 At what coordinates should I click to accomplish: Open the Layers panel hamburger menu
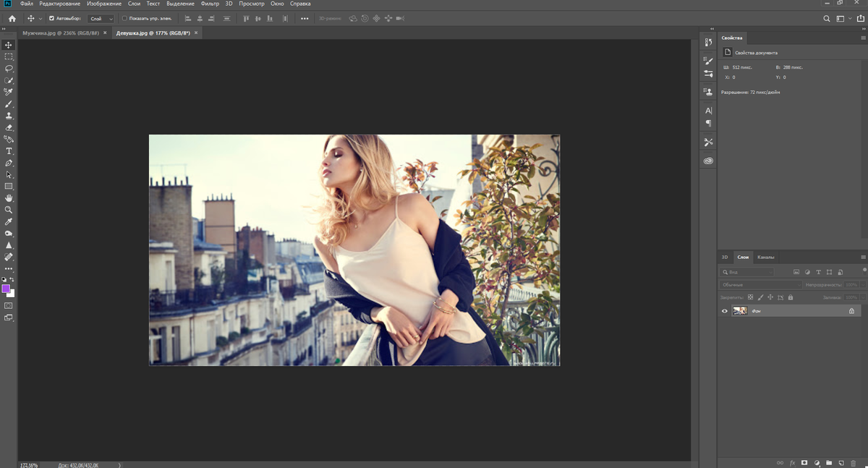pos(863,258)
